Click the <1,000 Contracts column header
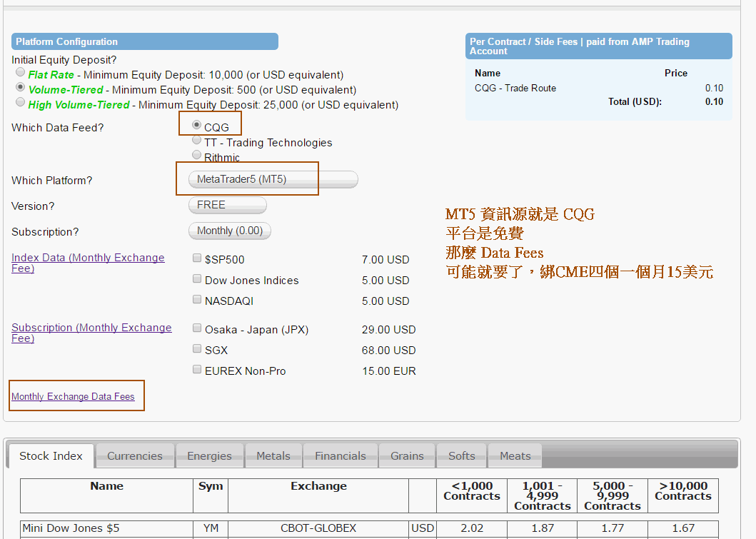This screenshot has width=756, height=539. pyautogui.click(x=472, y=495)
